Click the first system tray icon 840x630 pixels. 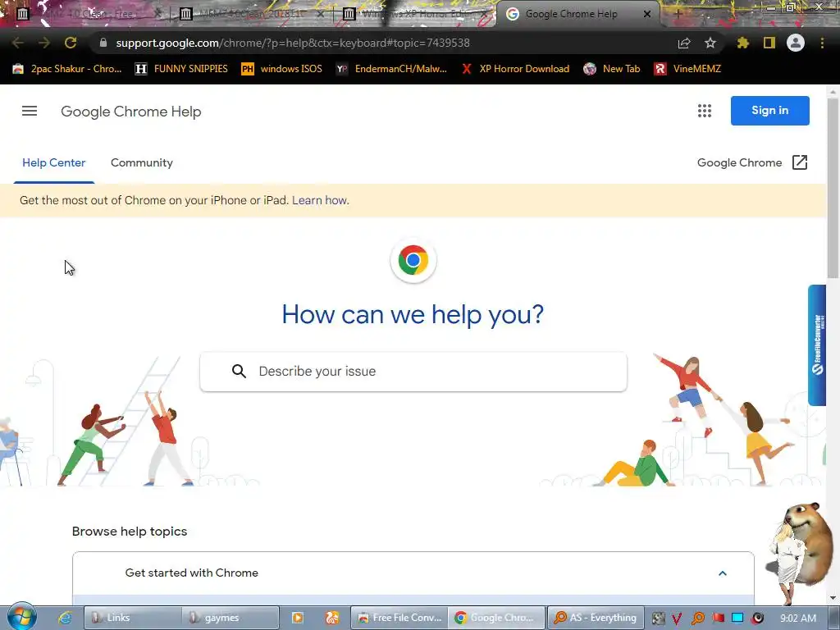point(659,618)
